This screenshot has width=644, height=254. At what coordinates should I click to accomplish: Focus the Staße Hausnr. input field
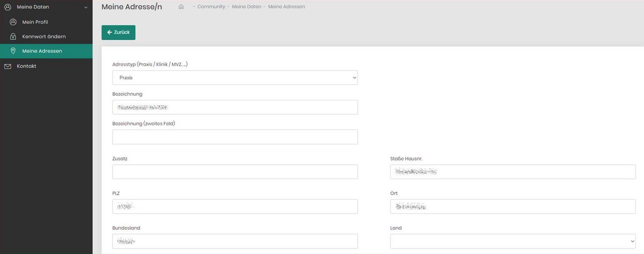tap(513, 172)
